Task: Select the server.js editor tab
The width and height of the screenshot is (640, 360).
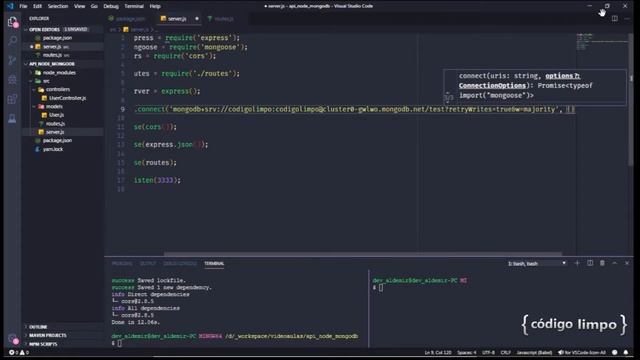Action: (178, 19)
